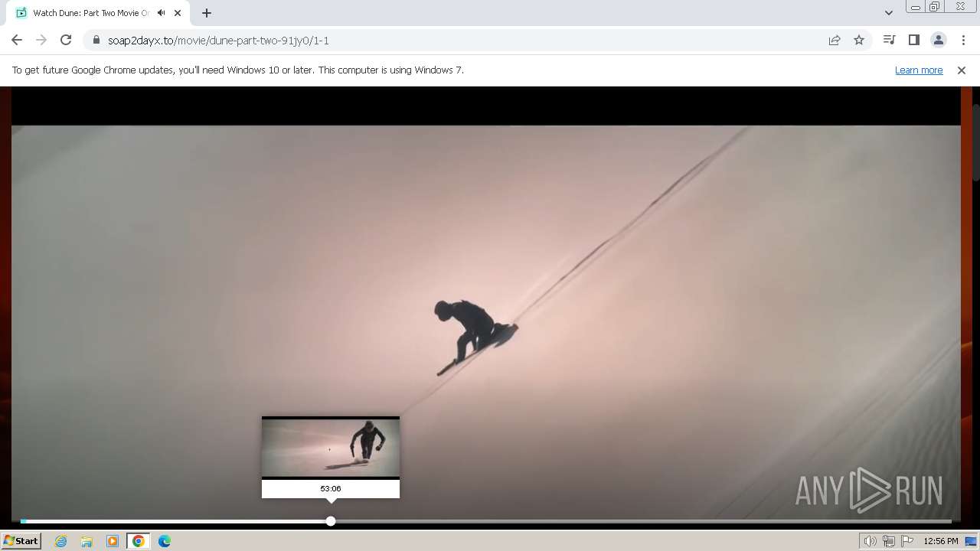The image size is (980, 551).
Task: Open Windows Explorer from the taskbar
Action: 87,541
